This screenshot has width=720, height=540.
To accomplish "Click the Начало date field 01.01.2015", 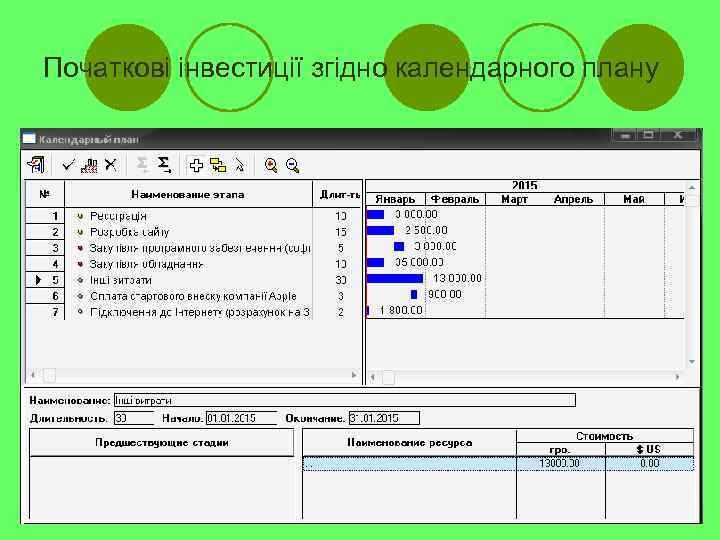I will click(x=242, y=418).
